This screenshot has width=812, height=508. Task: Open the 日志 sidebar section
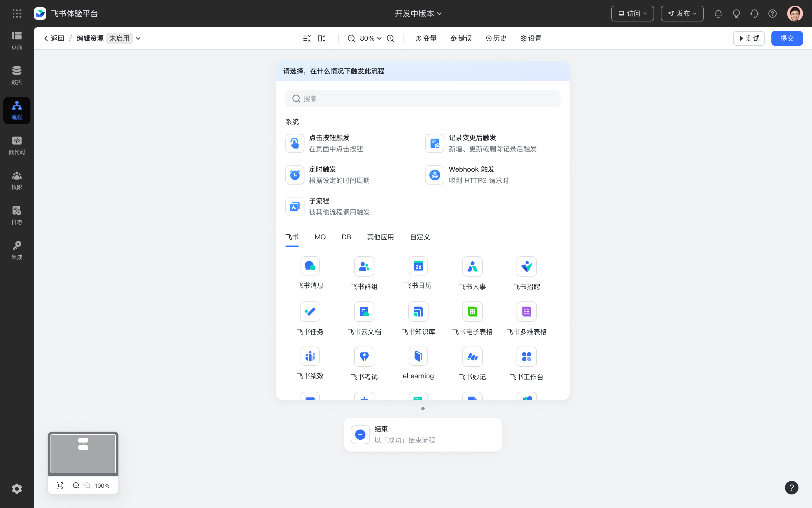[17, 215]
